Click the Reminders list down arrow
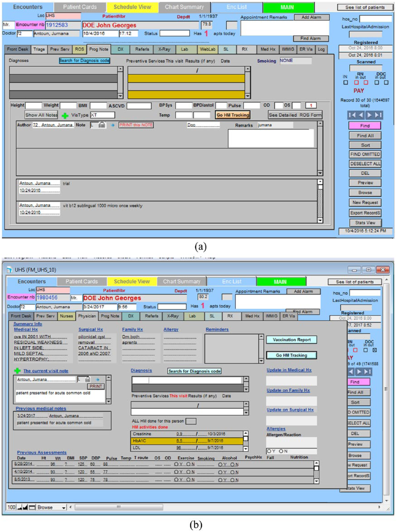This screenshot has height=532, width=397. [x=261, y=361]
